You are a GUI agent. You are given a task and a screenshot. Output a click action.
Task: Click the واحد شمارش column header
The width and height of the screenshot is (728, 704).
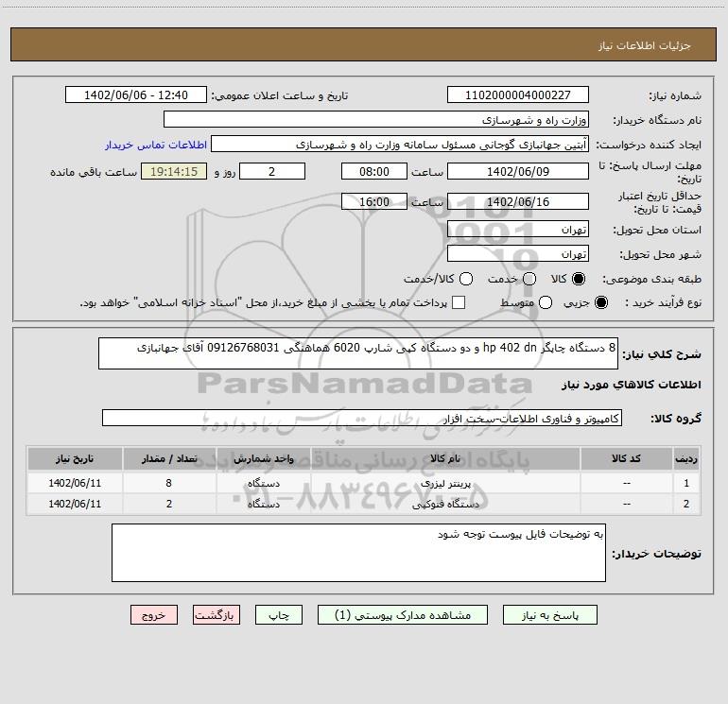(263, 458)
